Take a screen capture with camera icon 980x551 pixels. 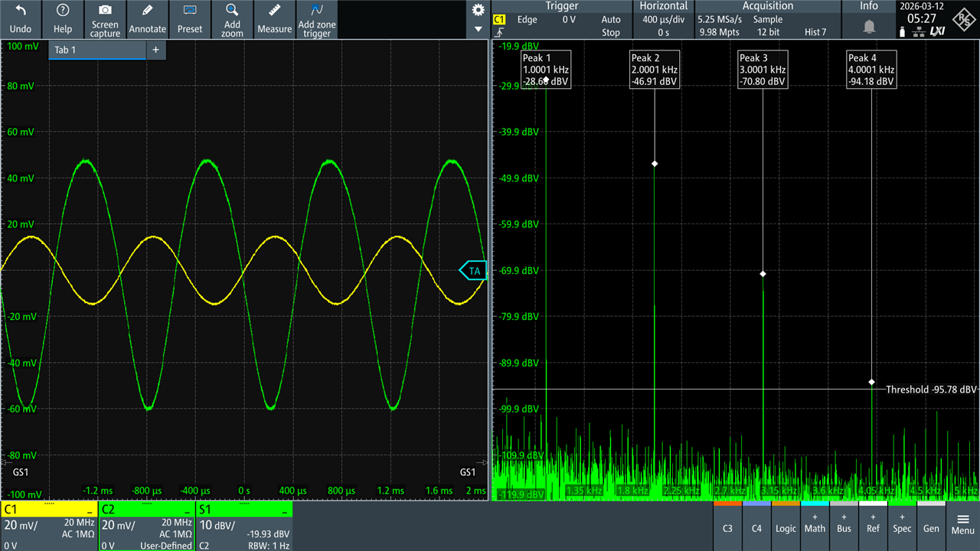tap(105, 11)
